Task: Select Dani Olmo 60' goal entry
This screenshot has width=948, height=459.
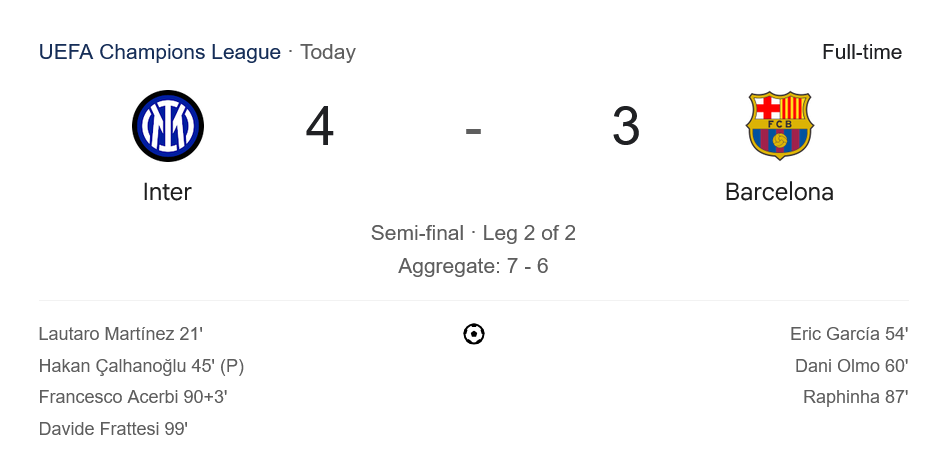Action: tap(851, 366)
